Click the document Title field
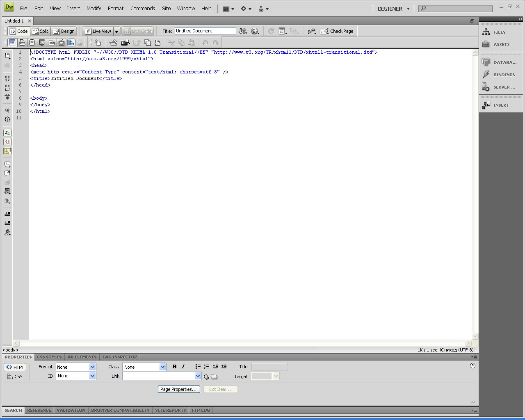The image size is (525, 420). (x=205, y=31)
